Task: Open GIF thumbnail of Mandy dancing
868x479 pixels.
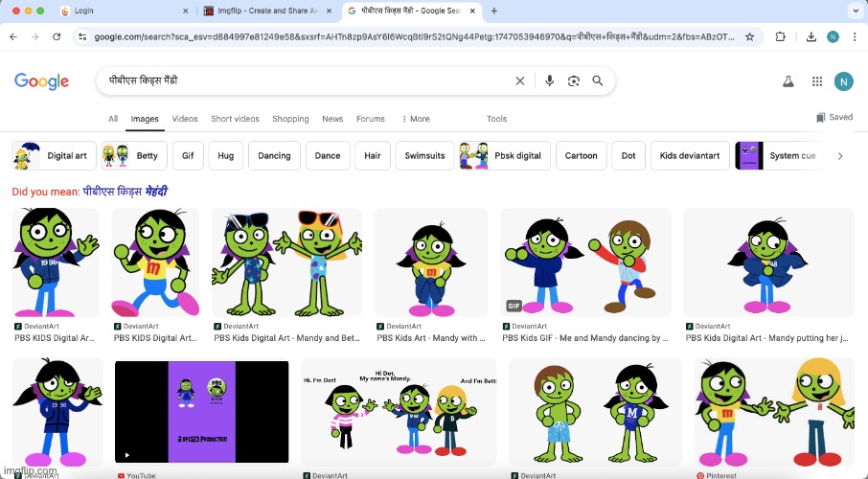Action: click(x=585, y=262)
